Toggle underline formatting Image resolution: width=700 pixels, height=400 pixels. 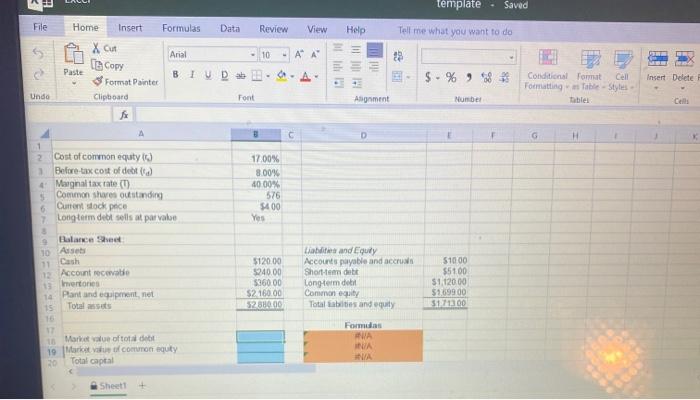pyautogui.click(x=208, y=75)
